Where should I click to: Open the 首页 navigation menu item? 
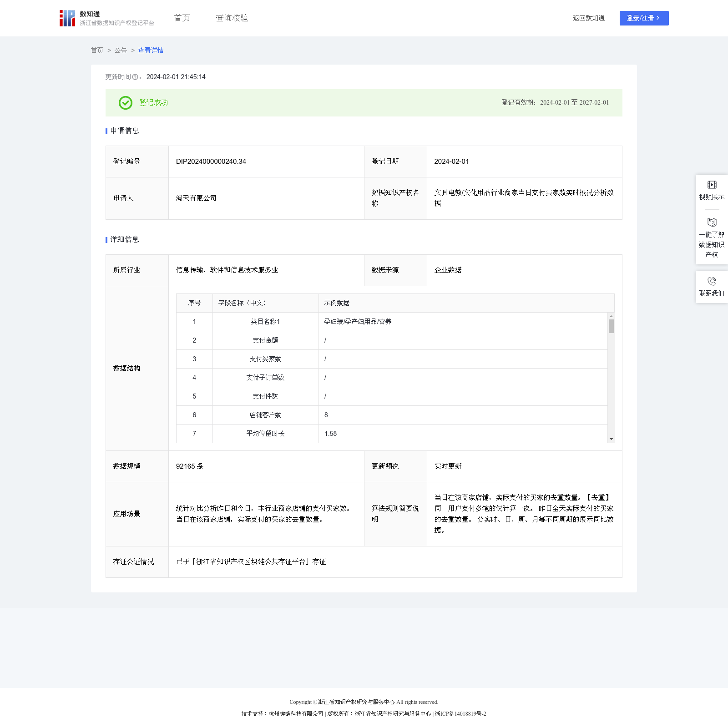[182, 18]
